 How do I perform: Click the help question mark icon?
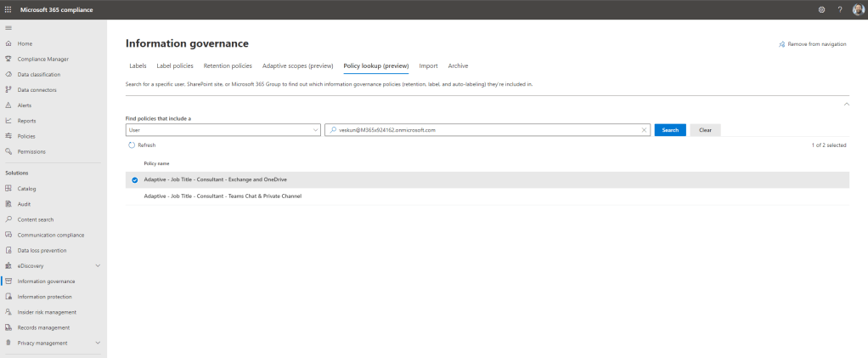pos(840,9)
